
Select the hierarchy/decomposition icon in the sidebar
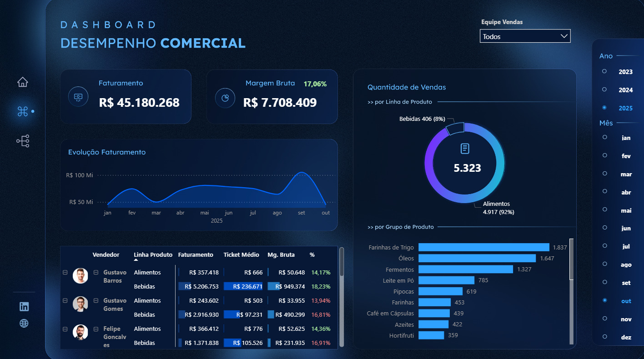(x=23, y=141)
